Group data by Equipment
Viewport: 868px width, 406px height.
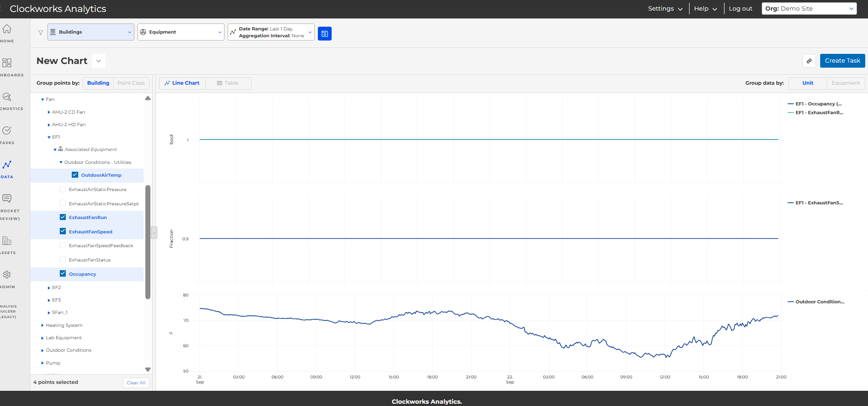845,83
